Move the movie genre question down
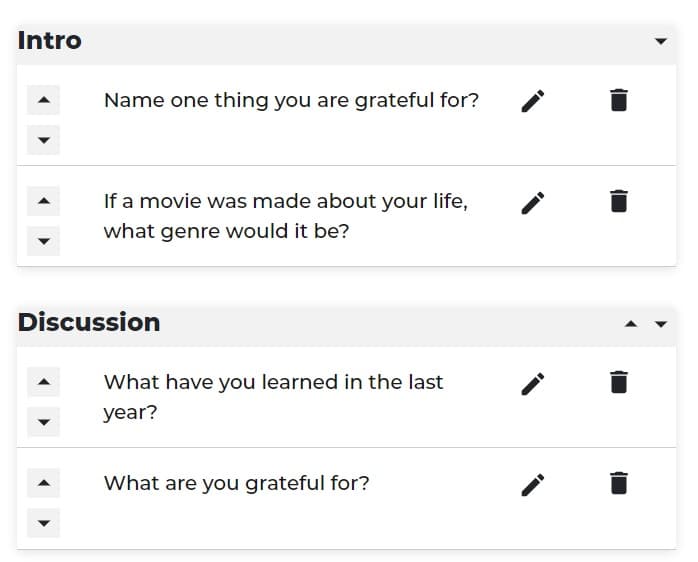698x562 pixels. 43,241
